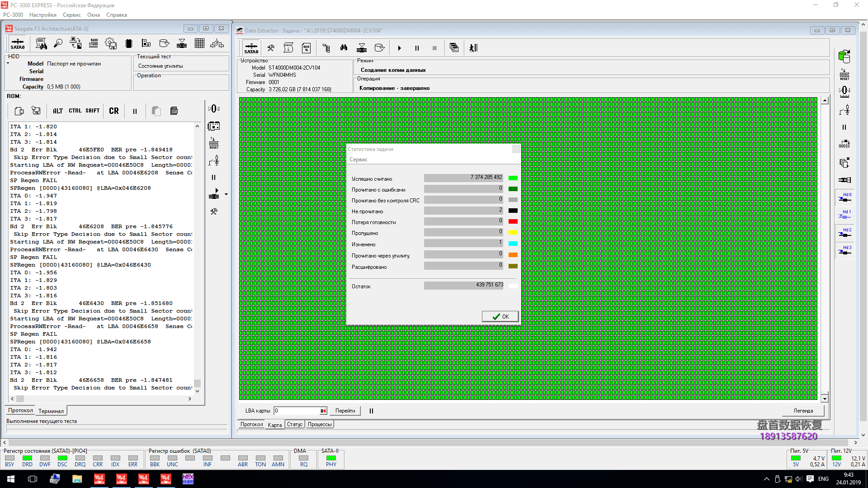868x488 pixels.
Task: Toggle the Hd 3 head button
Action: [844, 250]
